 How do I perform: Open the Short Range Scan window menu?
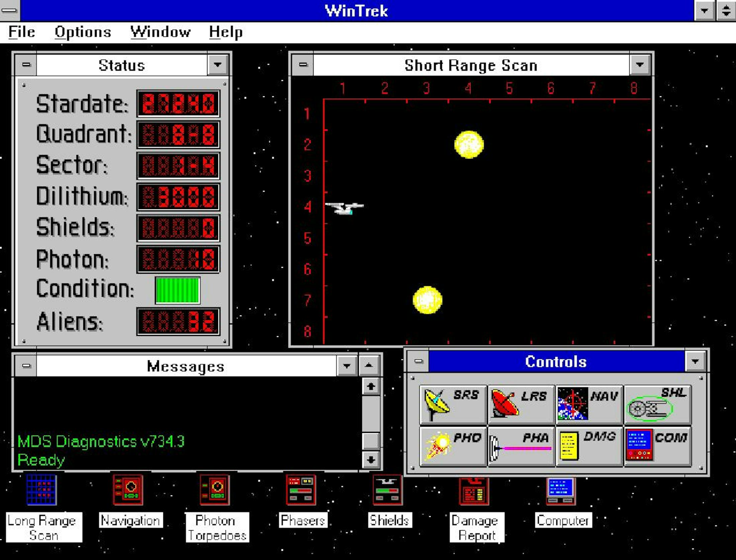tap(303, 65)
